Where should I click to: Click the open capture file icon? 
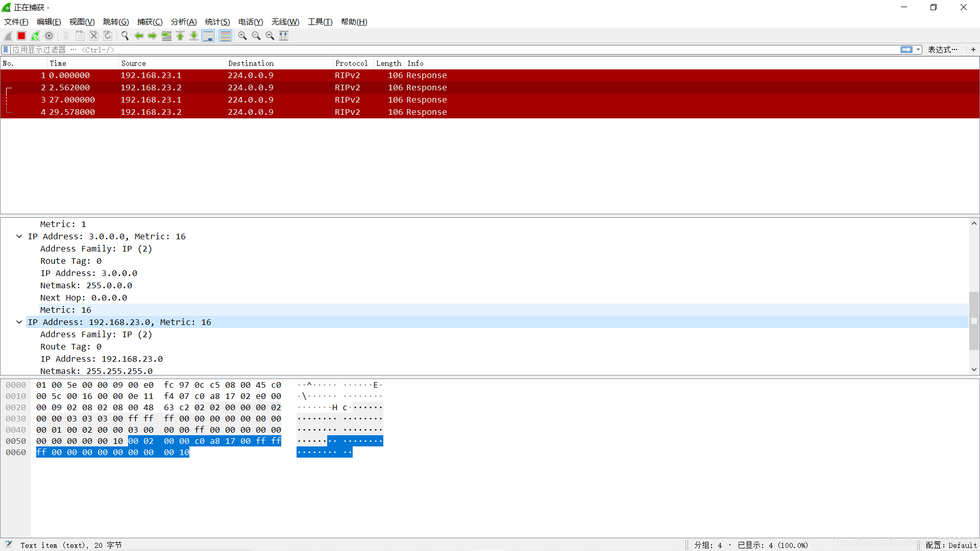pos(66,36)
